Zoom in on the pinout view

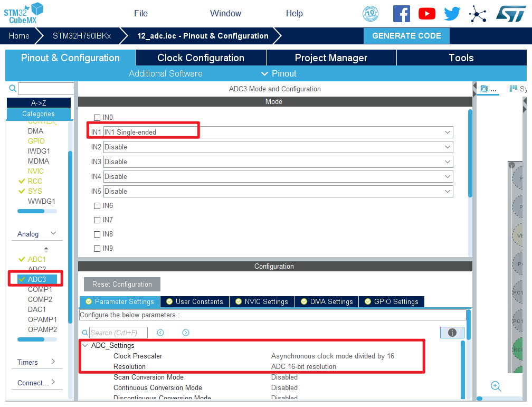496,386
